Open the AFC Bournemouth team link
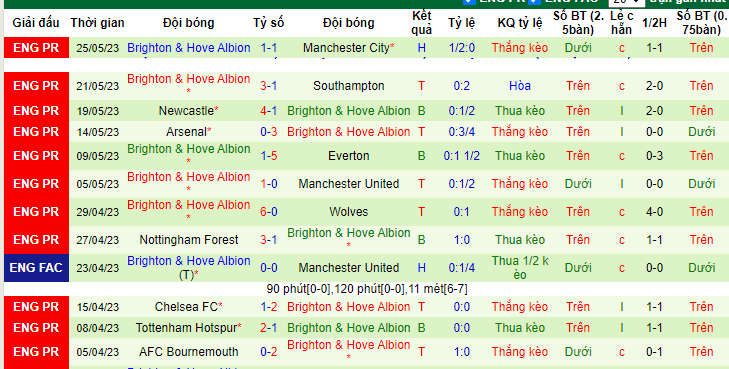 tap(189, 352)
